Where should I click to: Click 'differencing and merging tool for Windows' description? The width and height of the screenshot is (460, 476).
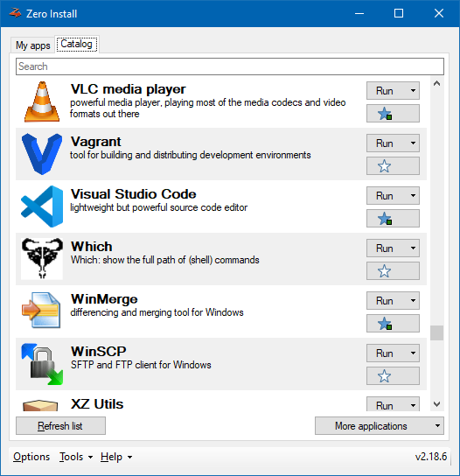[157, 312]
